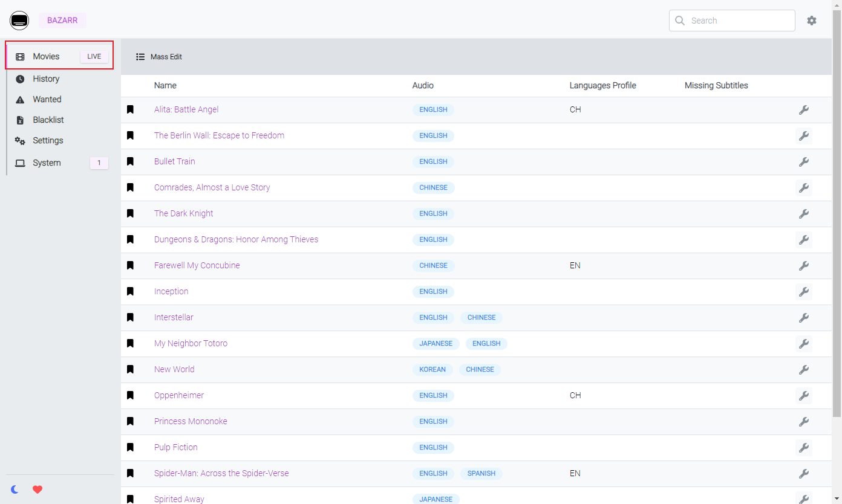The height and width of the screenshot is (504, 842).
Task: Open the Alita: Battle Angel movie link
Action: 186,109
